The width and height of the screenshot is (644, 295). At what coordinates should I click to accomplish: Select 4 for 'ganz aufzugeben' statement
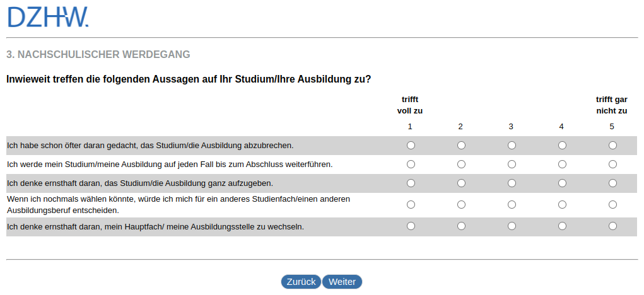click(562, 183)
